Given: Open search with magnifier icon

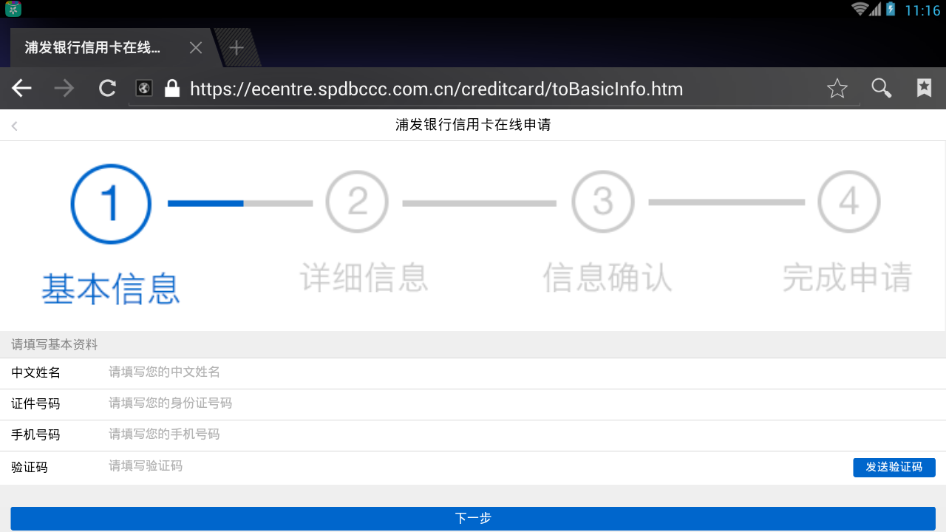Looking at the screenshot, I should click(881, 88).
